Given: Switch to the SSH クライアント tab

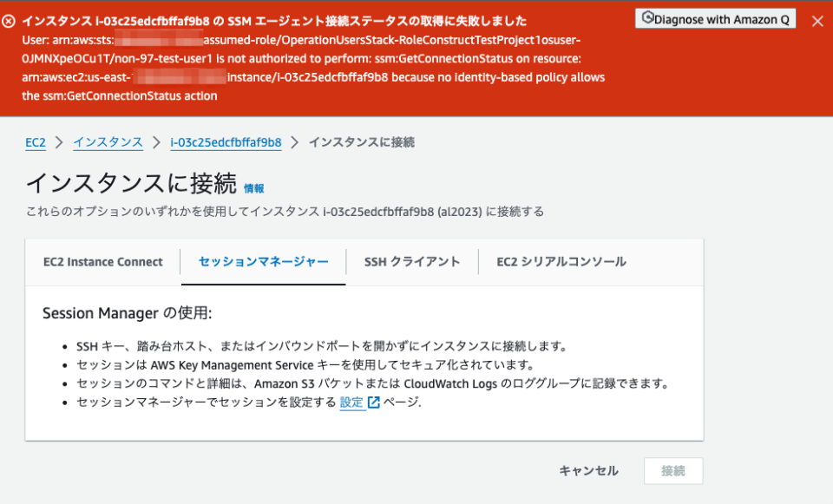Looking at the screenshot, I should (412, 261).
